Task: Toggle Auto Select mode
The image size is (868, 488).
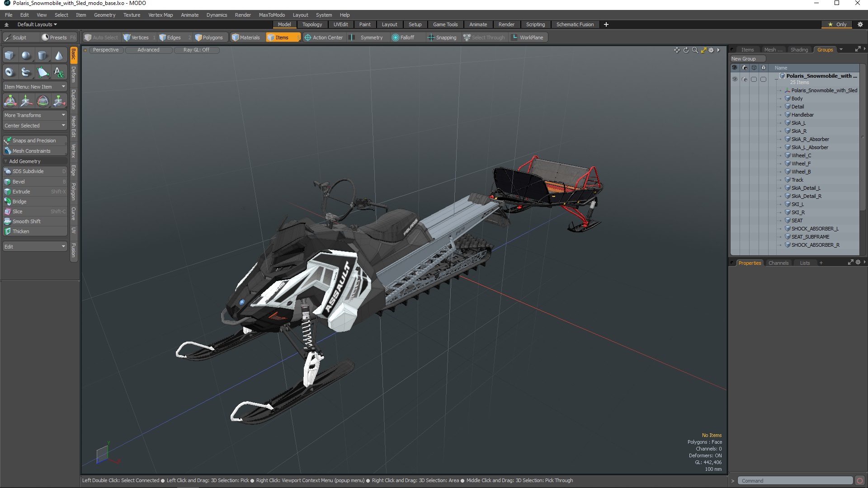Action: coord(101,38)
